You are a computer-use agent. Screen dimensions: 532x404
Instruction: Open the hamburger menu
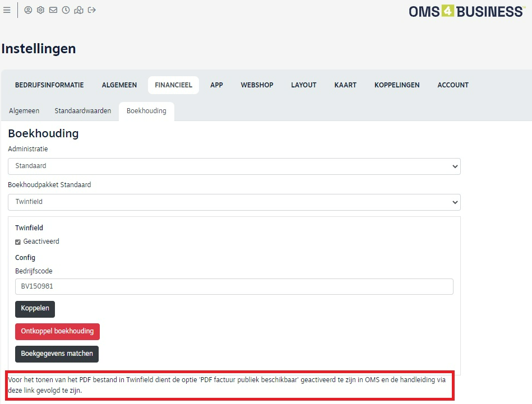point(7,10)
